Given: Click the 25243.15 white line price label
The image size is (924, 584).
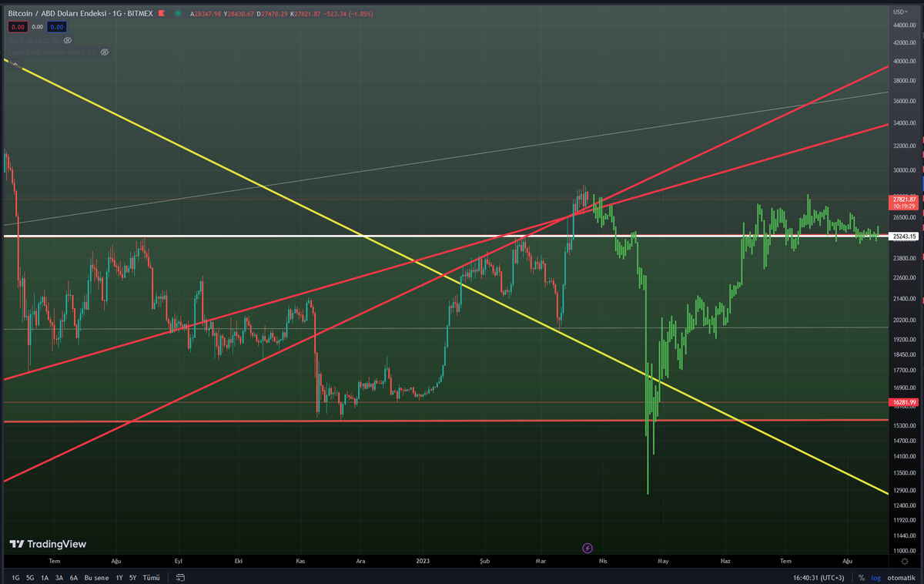Looking at the screenshot, I should (x=904, y=237).
